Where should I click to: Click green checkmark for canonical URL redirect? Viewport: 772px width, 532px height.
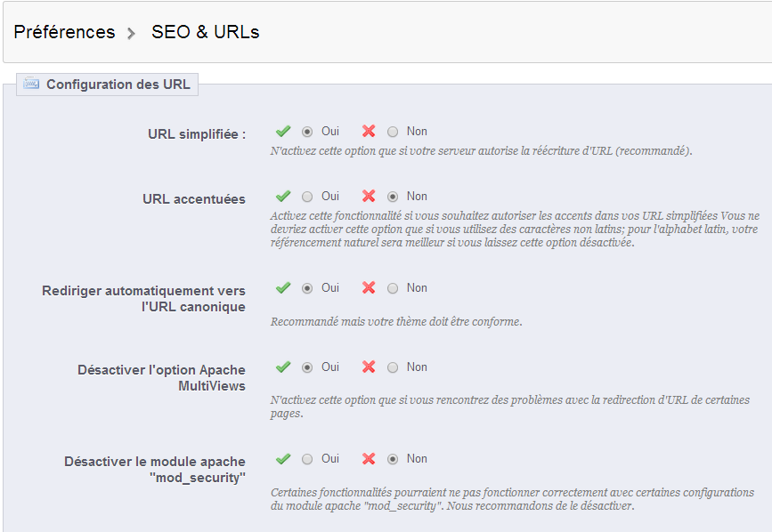click(283, 287)
